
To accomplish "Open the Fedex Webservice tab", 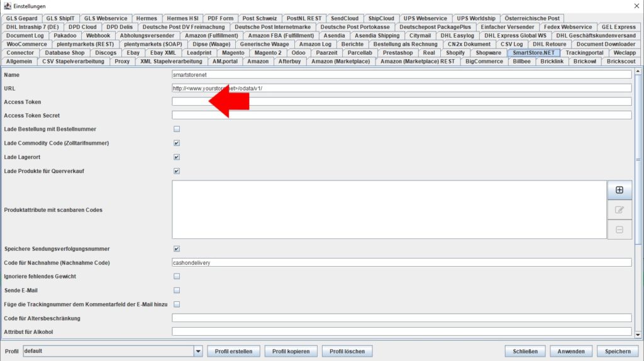I will [568, 26].
